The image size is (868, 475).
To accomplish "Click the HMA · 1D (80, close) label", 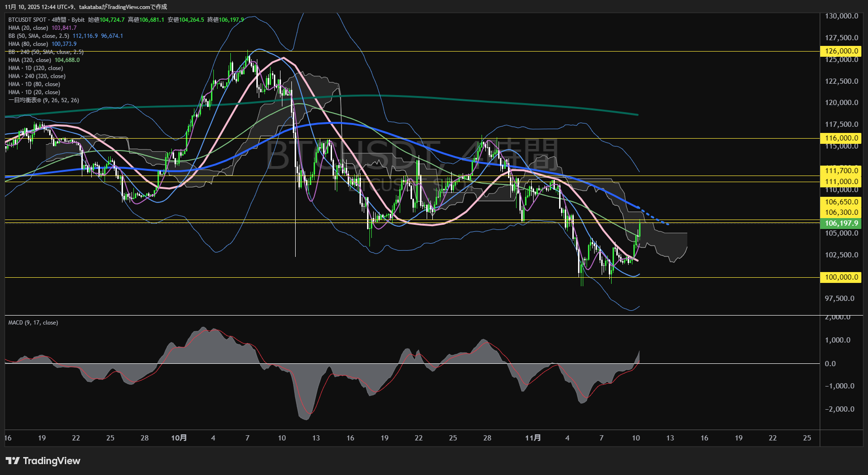I will pyautogui.click(x=34, y=84).
